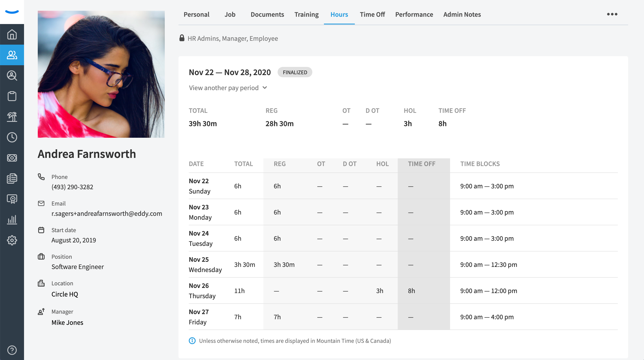Click the People directory sidebar icon
The image size is (644, 360).
[12, 55]
